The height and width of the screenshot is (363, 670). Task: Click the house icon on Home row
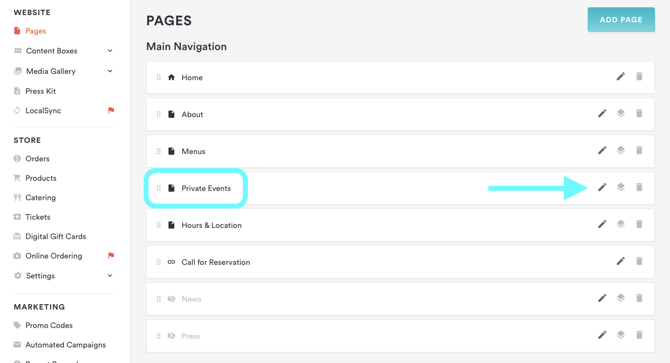(x=171, y=77)
